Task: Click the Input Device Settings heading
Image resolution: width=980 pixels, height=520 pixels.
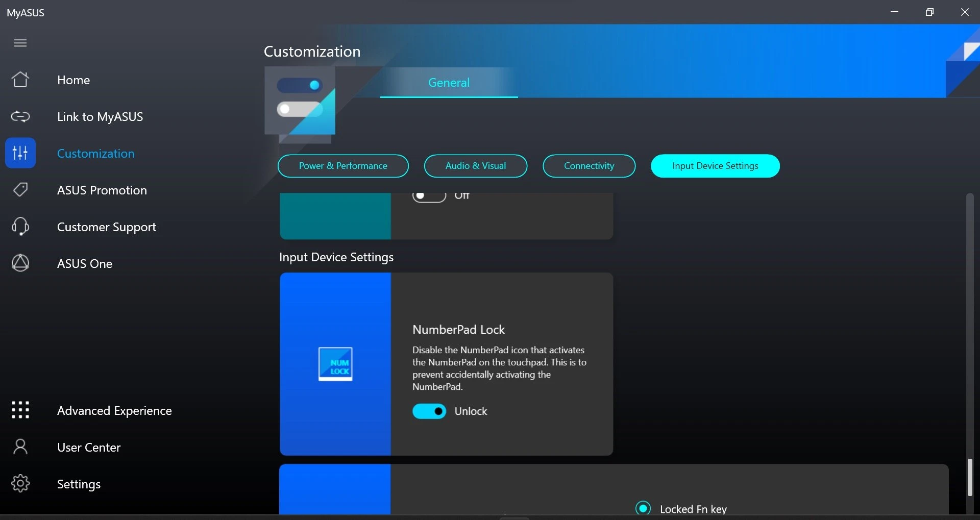Action: 336,257
